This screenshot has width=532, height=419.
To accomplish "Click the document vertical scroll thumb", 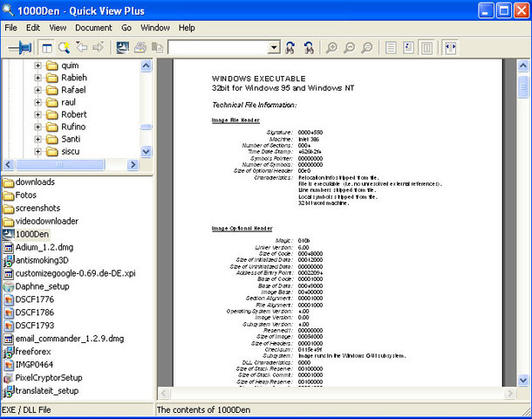I will (523, 87).
